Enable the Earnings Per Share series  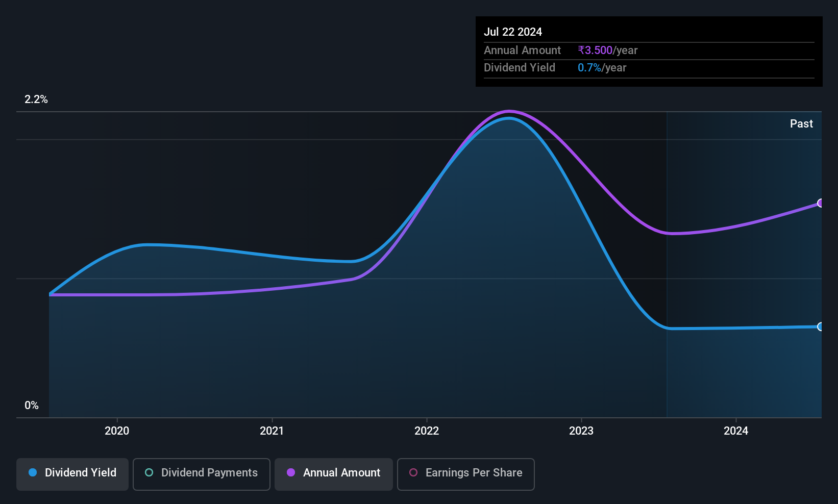(x=466, y=474)
